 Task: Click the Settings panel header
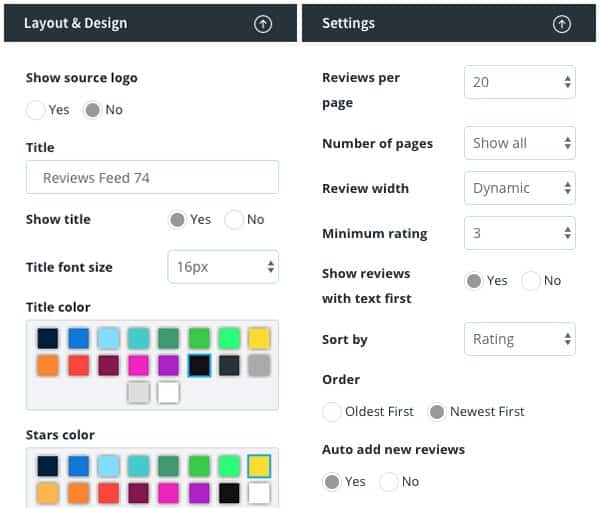tap(449, 23)
